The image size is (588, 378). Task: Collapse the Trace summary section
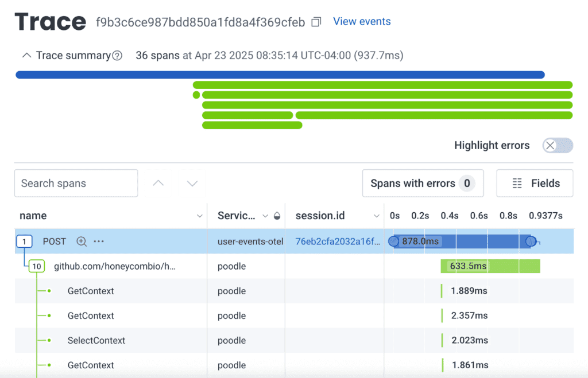tap(26, 56)
